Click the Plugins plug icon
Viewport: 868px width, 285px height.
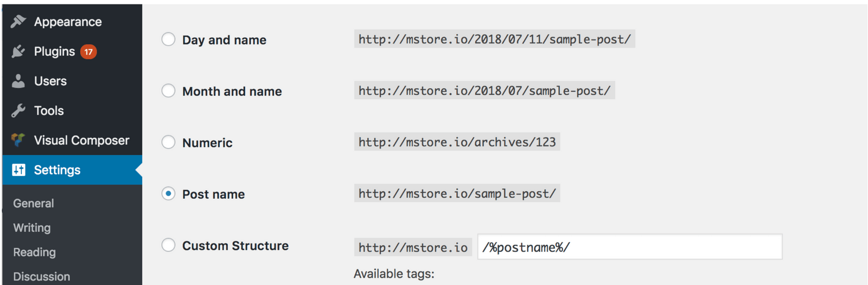(x=18, y=51)
